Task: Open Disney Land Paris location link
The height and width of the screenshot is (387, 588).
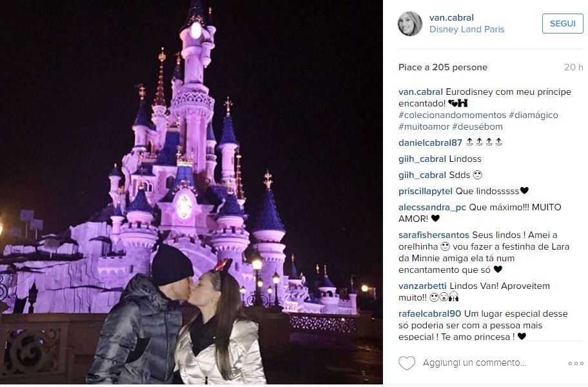Action: [x=467, y=29]
